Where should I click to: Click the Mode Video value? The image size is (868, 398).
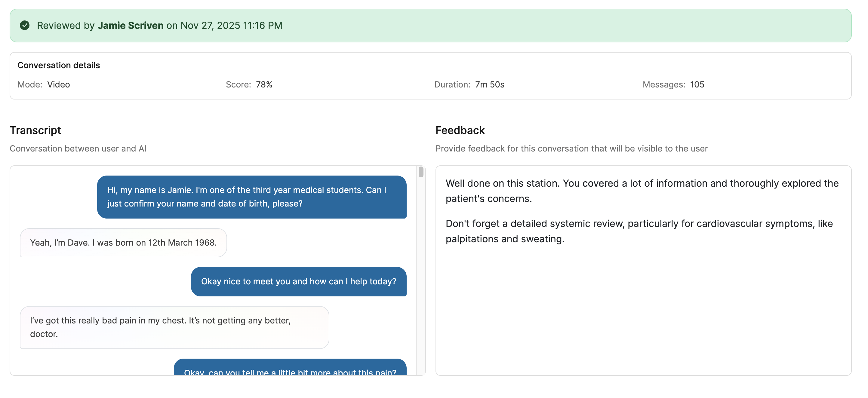(x=58, y=84)
